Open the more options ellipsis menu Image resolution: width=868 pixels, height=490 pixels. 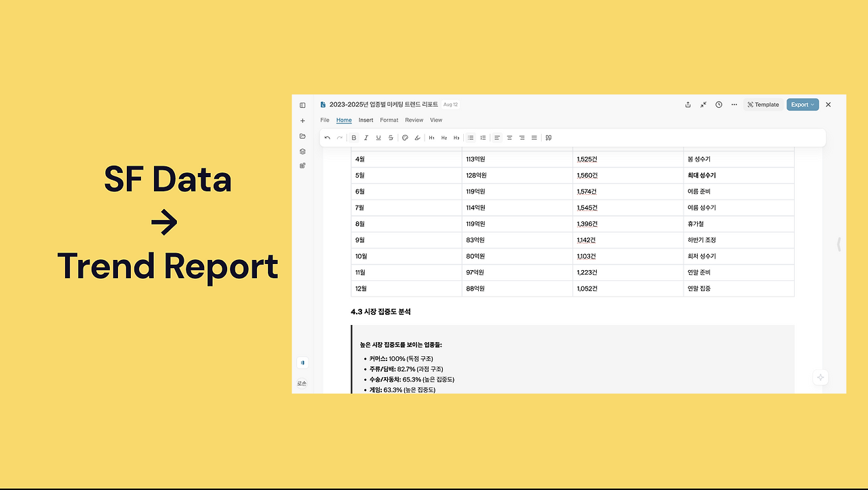click(x=734, y=105)
